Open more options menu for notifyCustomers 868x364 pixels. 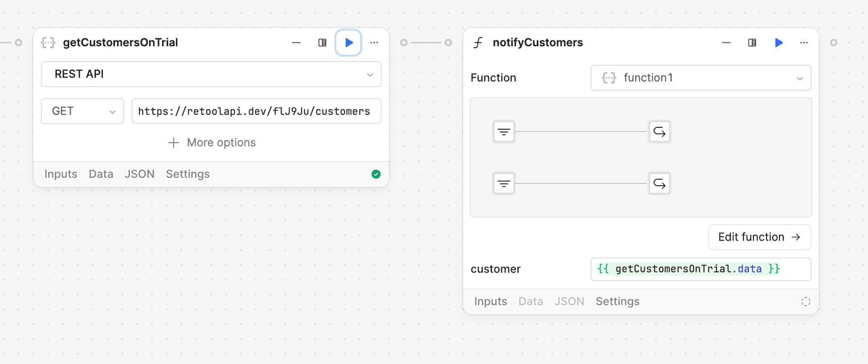coord(804,43)
